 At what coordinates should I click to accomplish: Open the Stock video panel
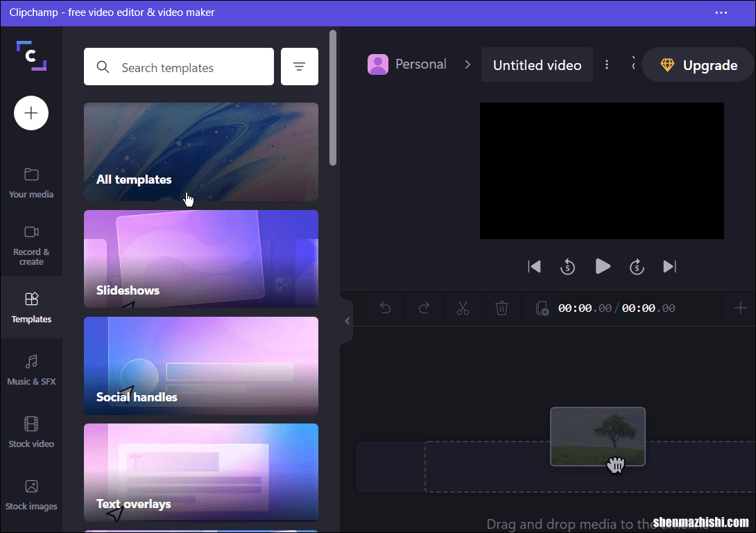tap(31, 432)
